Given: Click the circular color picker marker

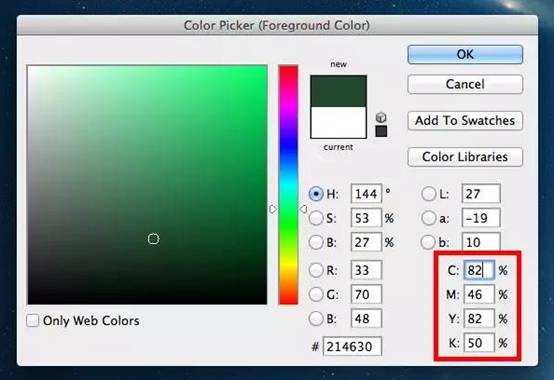Looking at the screenshot, I should (153, 239).
